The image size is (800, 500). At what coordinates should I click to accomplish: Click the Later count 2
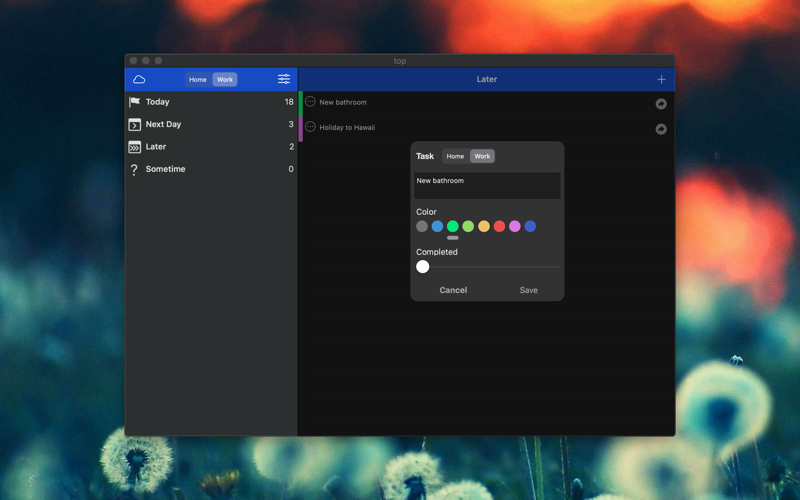pyautogui.click(x=291, y=146)
